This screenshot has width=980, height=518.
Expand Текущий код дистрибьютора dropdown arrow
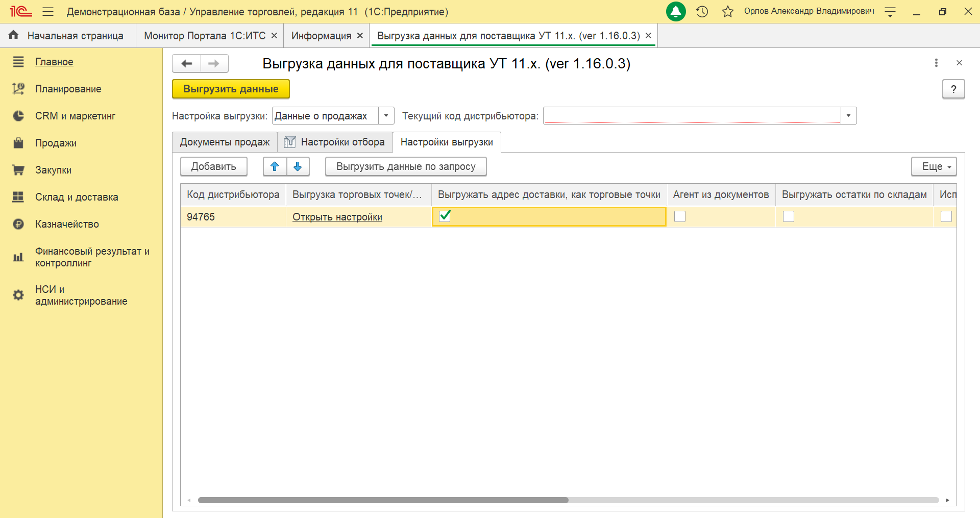pyautogui.click(x=849, y=116)
